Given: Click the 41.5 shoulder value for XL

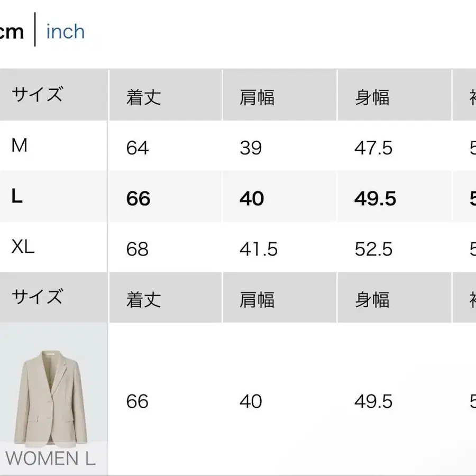Looking at the screenshot, I should pos(258,249).
